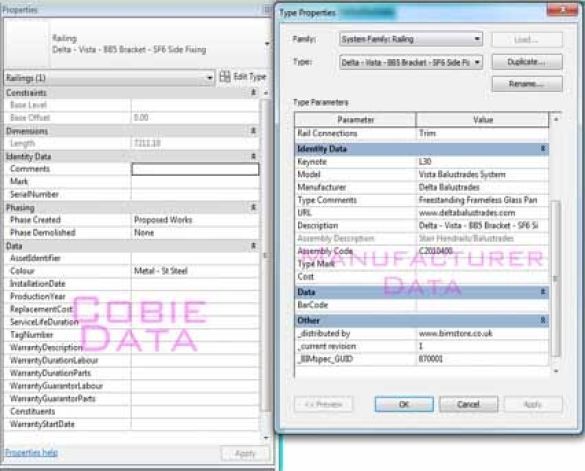Click the Value column header
Screen dimensions: 585x471
tap(482, 120)
